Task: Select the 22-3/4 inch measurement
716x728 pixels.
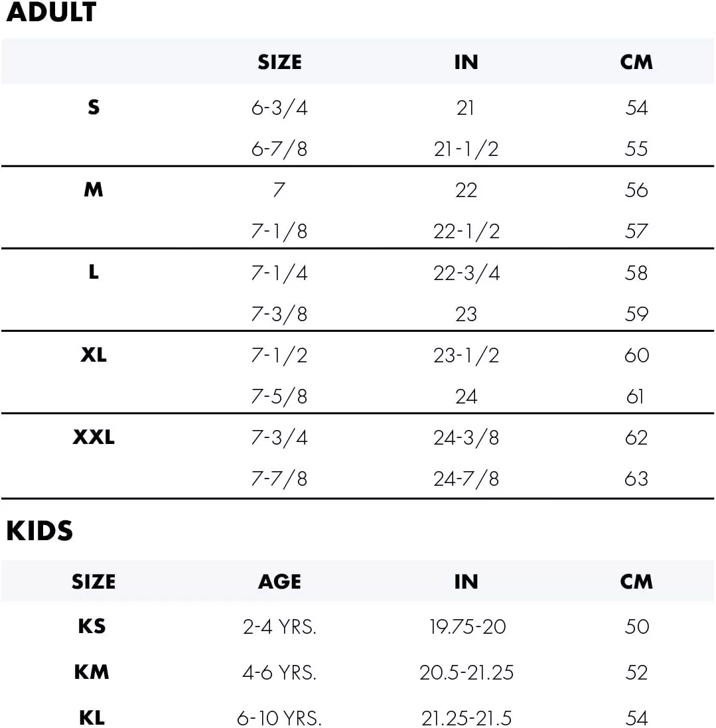Action: coord(466,273)
